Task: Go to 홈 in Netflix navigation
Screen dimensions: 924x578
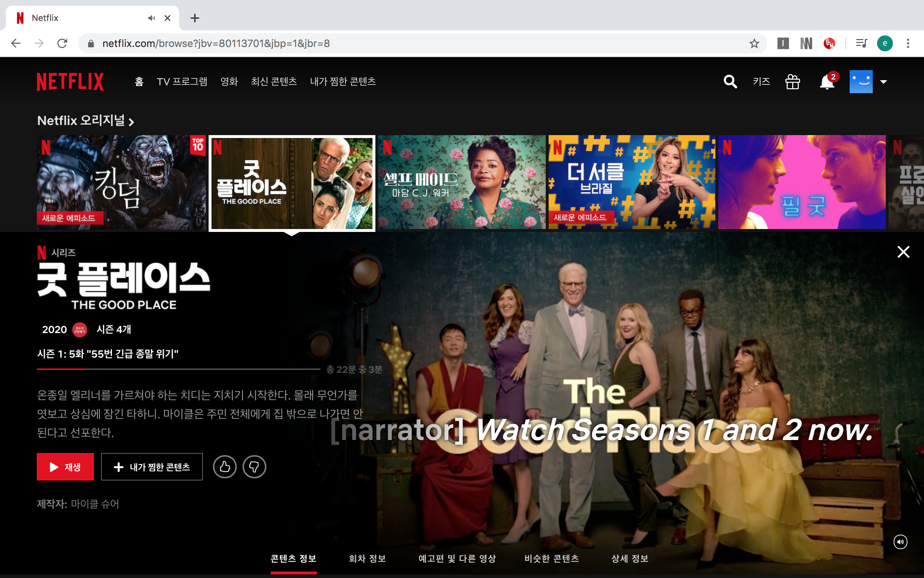Action: (139, 81)
